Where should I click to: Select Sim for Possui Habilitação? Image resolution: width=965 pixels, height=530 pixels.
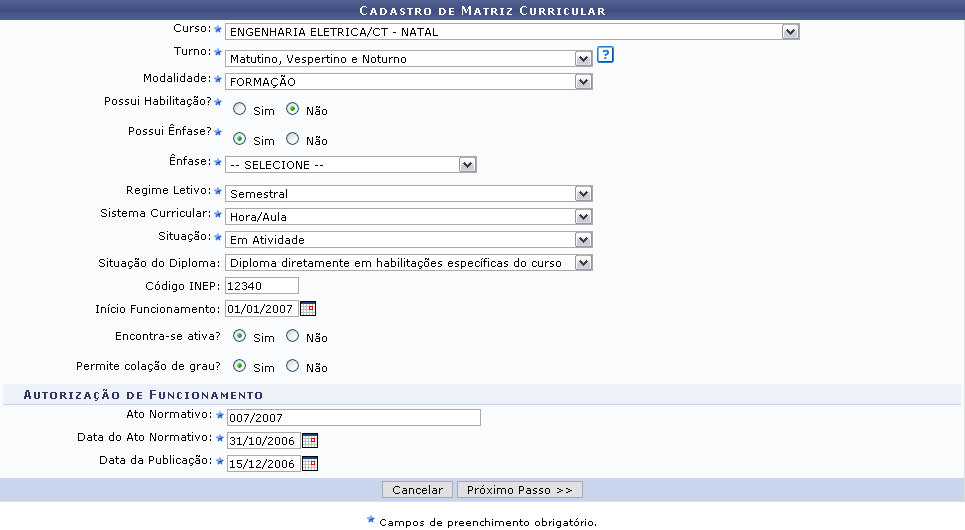pos(240,109)
